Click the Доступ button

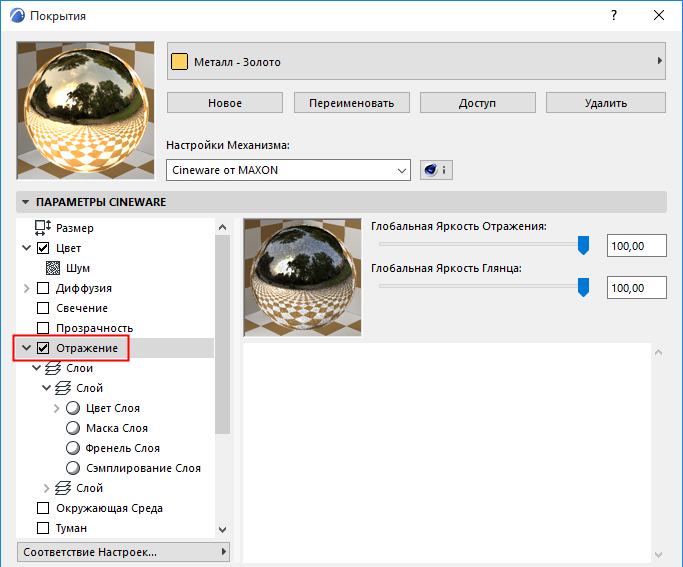click(477, 103)
